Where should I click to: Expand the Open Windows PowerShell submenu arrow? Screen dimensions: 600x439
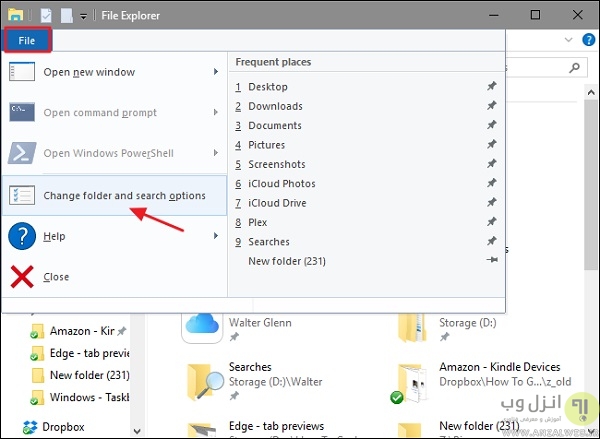pyautogui.click(x=216, y=154)
